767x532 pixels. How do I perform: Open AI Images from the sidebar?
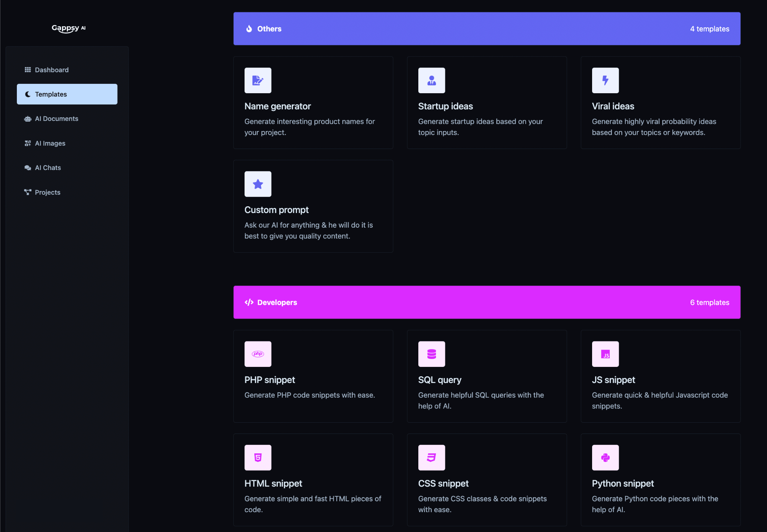[50, 143]
